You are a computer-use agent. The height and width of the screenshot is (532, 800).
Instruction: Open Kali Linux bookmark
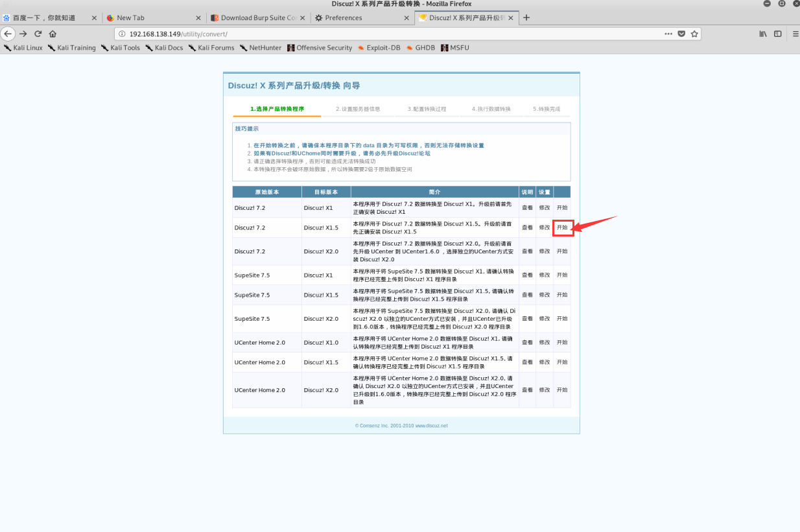pyautogui.click(x=23, y=48)
